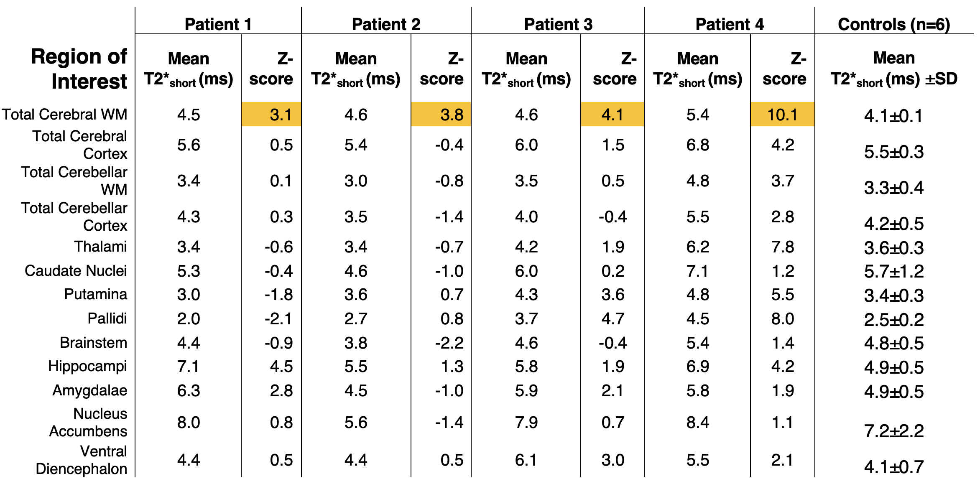Click the Total Cerebral WM row label

64,115
